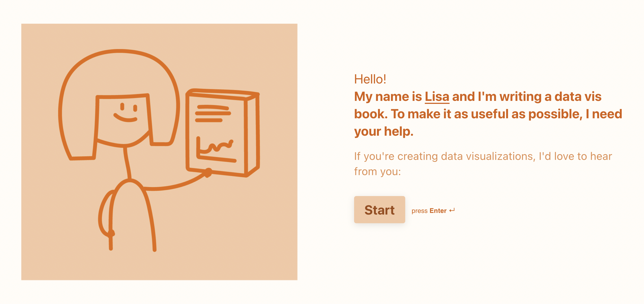
Task: Click the character's body in the drawing
Action: tap(131, 215)
